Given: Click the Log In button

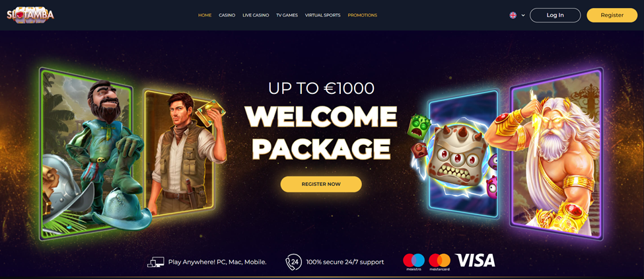Looking at the screenshot, I should pyautogui.click(x=555, y=15).
